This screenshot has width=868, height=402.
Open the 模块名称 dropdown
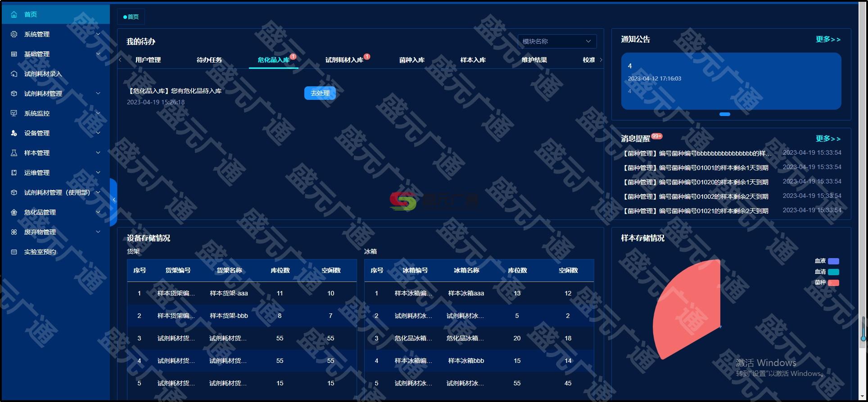tap(557, 41)
